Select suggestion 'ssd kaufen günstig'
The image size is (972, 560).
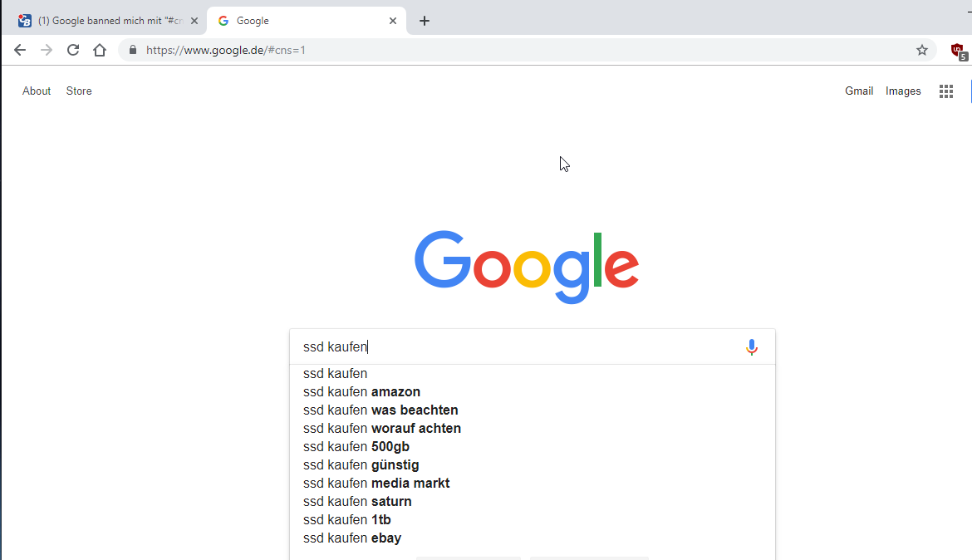(361, 464)
